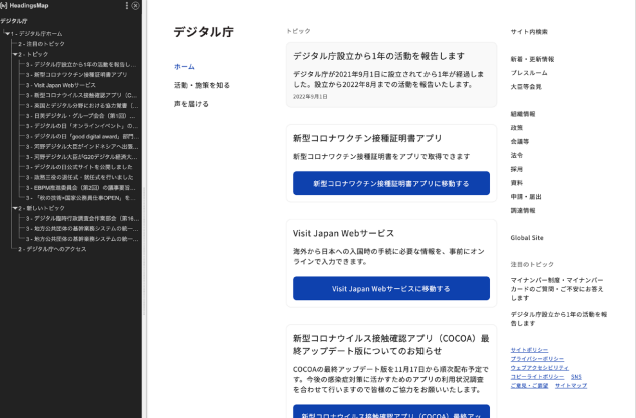Open 組織情報 link

click(x=523, y=114)
